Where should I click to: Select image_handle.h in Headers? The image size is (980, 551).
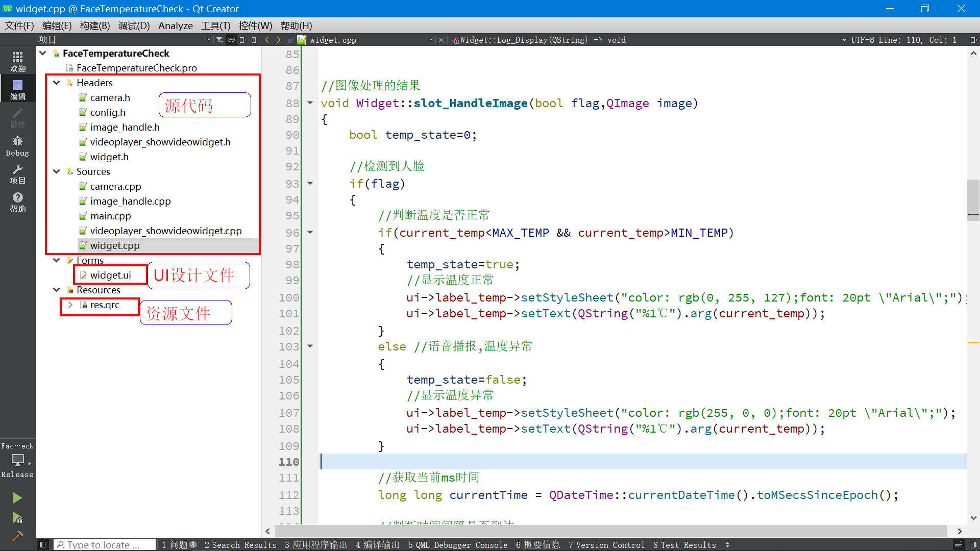tap(125, 127)
